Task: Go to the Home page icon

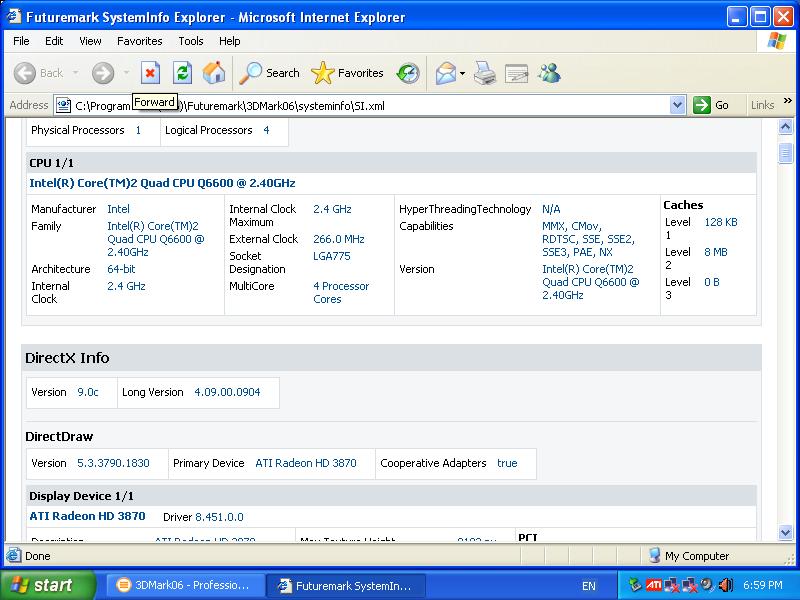Action: [x=214, y=73]
